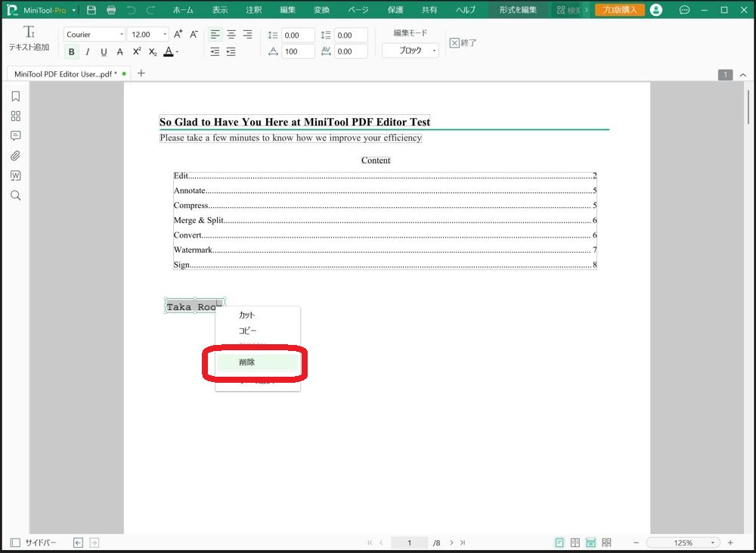
Task: Switch to single page view
Action: pos(559,542)
